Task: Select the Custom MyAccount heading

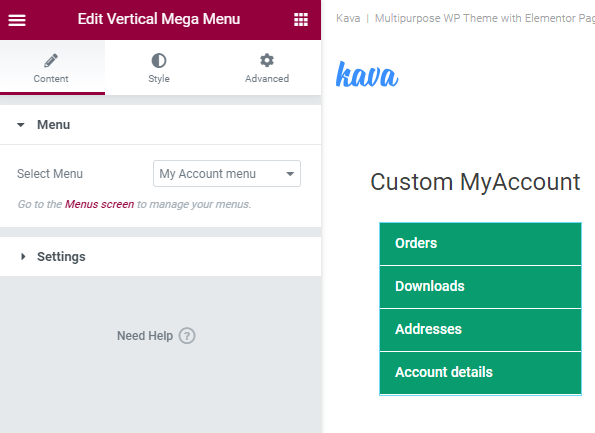Action: click(475, 182)
